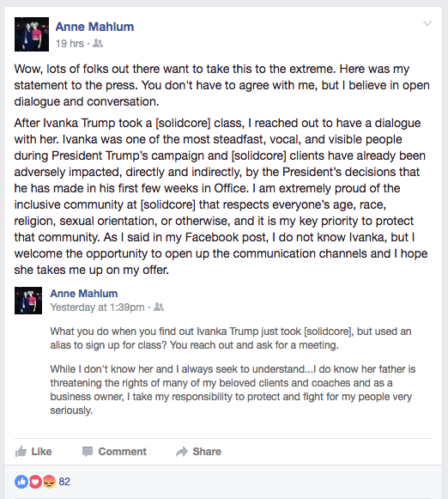Screen dimensions: 448x499
Task: Open Anne Mahlum's name in shared post
Action: (x=84, y=294)
